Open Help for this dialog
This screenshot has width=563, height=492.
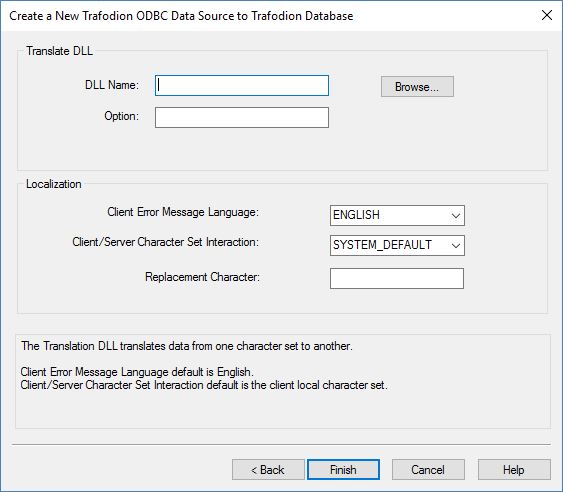514,469
